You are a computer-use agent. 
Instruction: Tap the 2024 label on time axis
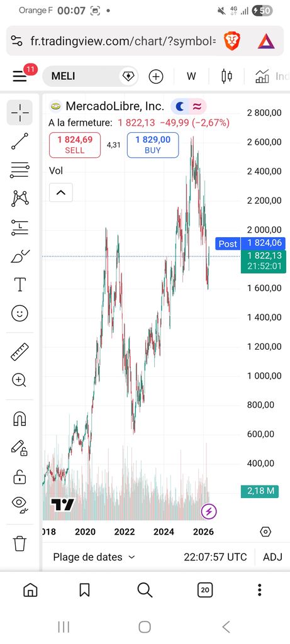(164, 532)
